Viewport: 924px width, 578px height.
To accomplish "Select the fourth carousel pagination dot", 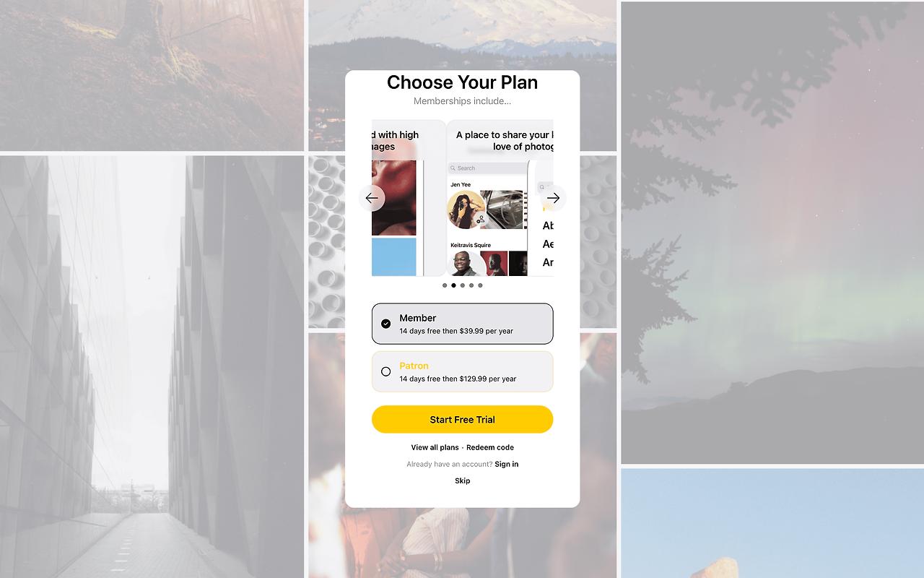I will [471, 285].
